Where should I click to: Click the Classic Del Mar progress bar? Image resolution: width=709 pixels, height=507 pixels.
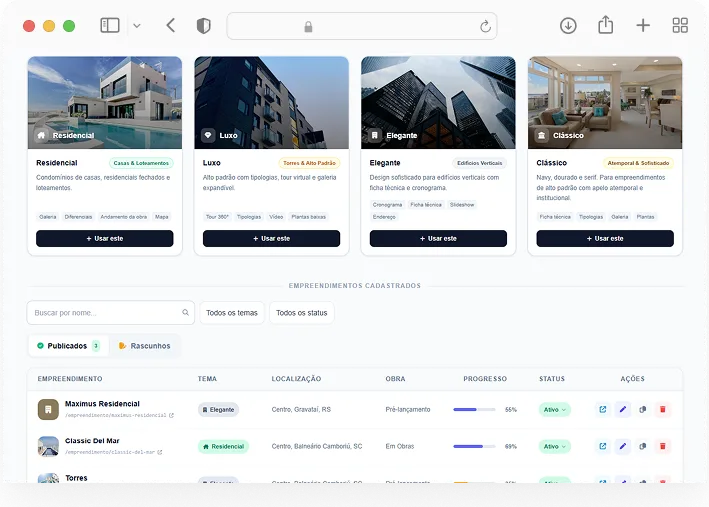pos(474,446)
